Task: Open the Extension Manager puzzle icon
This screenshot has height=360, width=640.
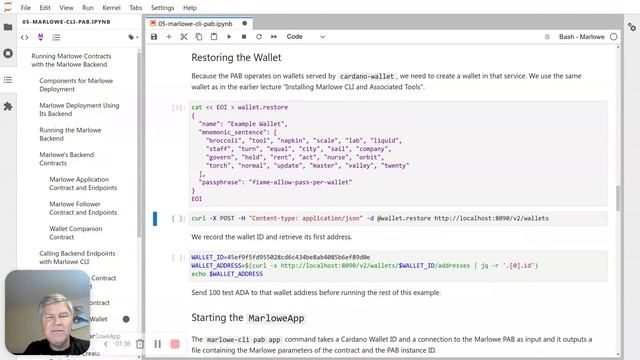Action: [x=8, y=107]
